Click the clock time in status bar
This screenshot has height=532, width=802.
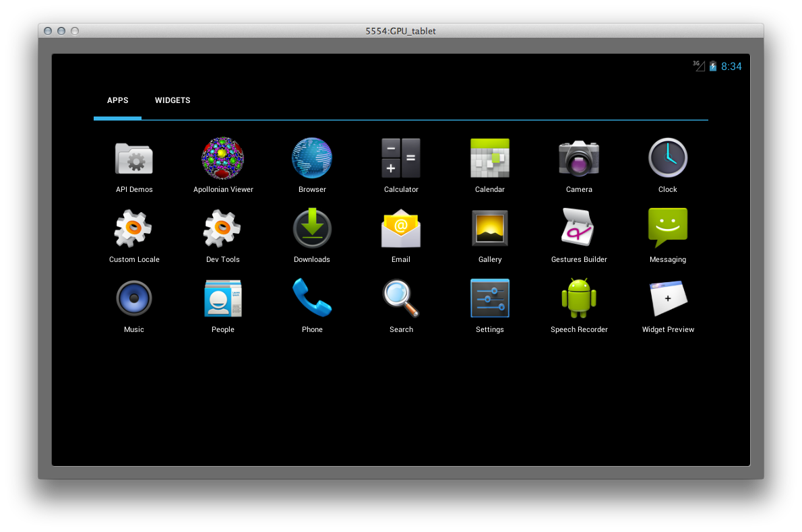[731, 66]
